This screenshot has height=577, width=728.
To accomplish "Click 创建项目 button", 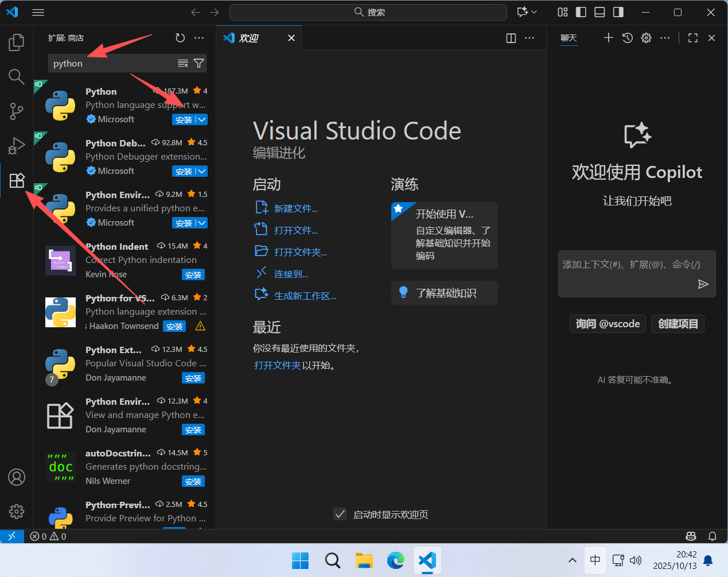I will (x=678, y=324).
